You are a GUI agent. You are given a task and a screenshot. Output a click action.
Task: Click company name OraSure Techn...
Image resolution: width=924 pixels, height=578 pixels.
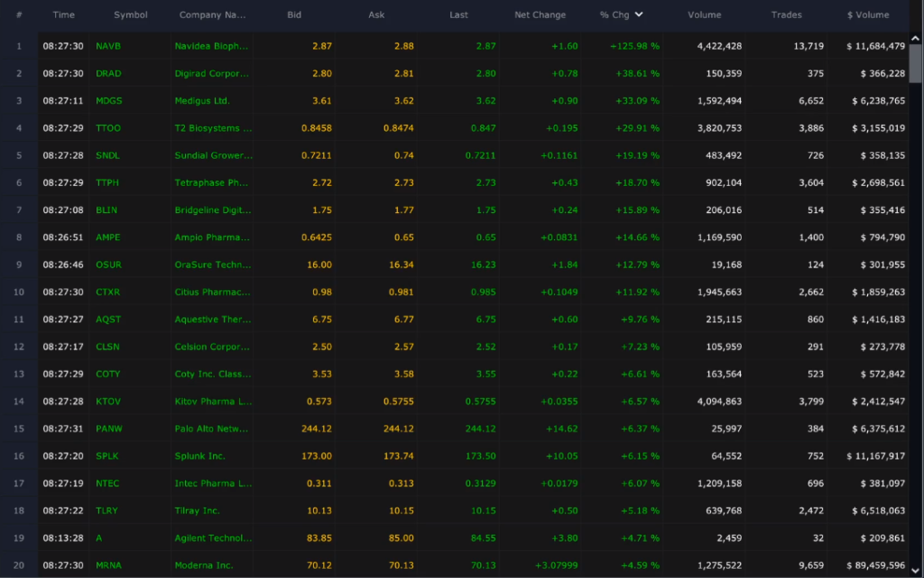coord(213,265)
